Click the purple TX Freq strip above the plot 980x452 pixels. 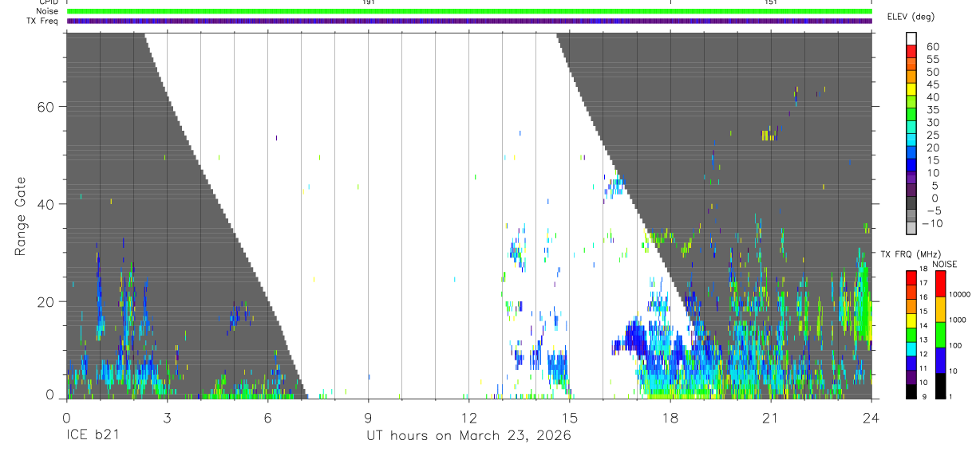(469, 21)
